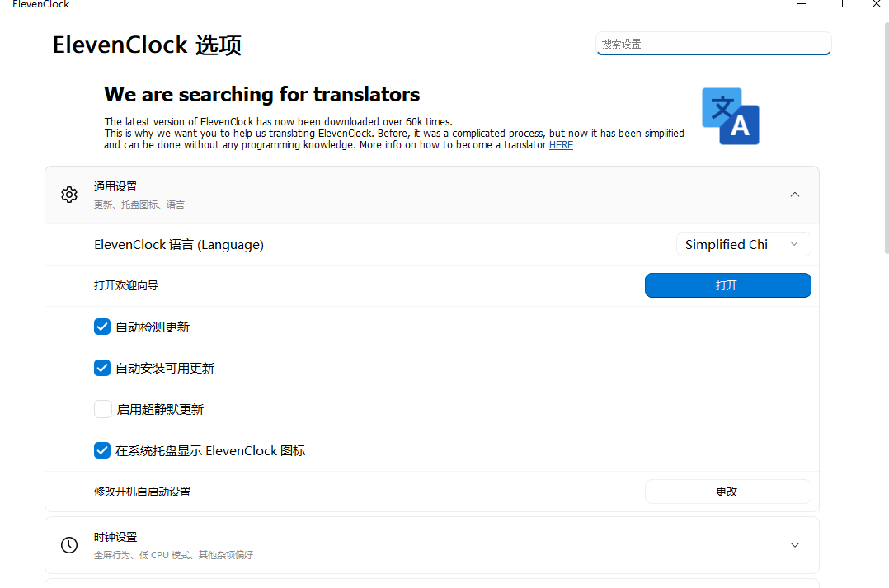Click the 打开 welcome wizard button
889x588 pixels.
click(x=728, y=285)
